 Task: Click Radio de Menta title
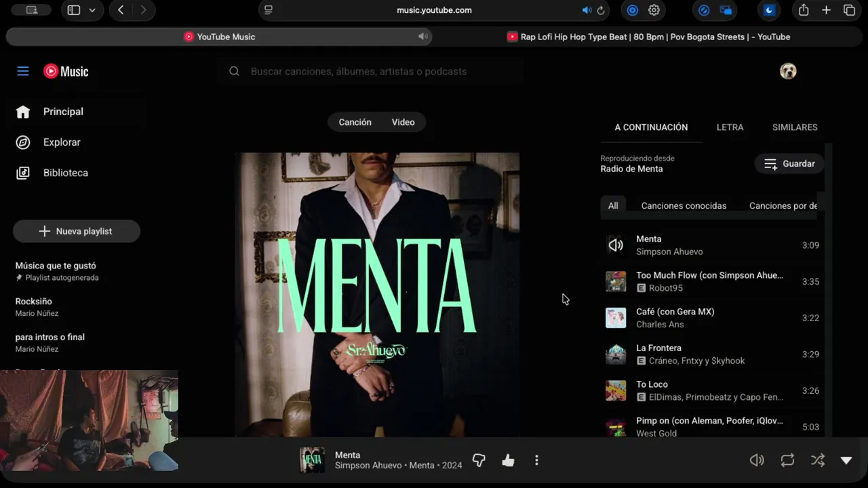[631, 169]
